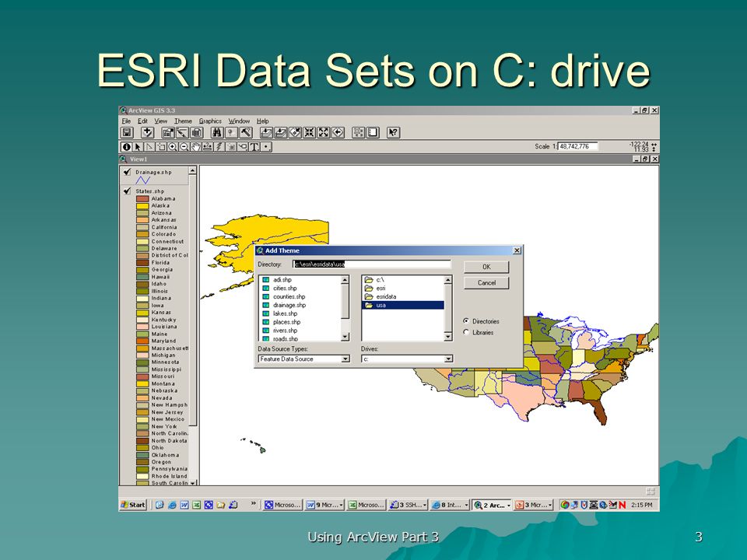Select the usa folder entry
This screenshot has width=747, height=560.
click(403, 305)
